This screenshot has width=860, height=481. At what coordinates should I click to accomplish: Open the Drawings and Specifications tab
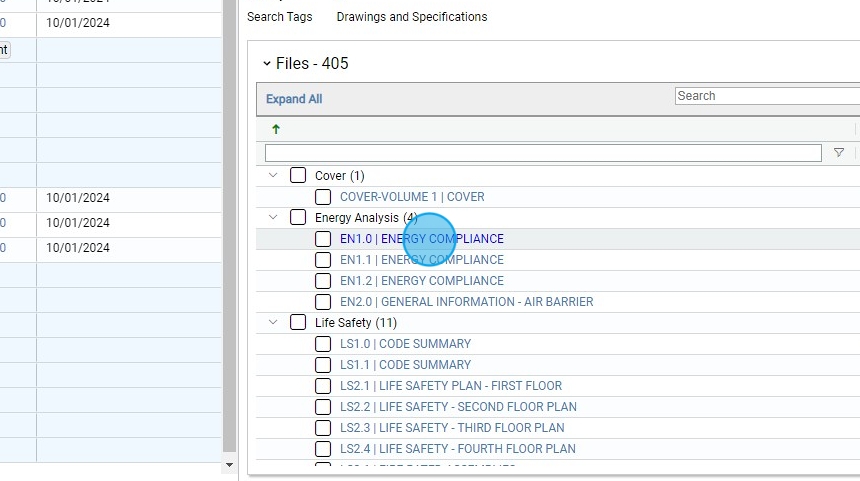click(412, 17)
